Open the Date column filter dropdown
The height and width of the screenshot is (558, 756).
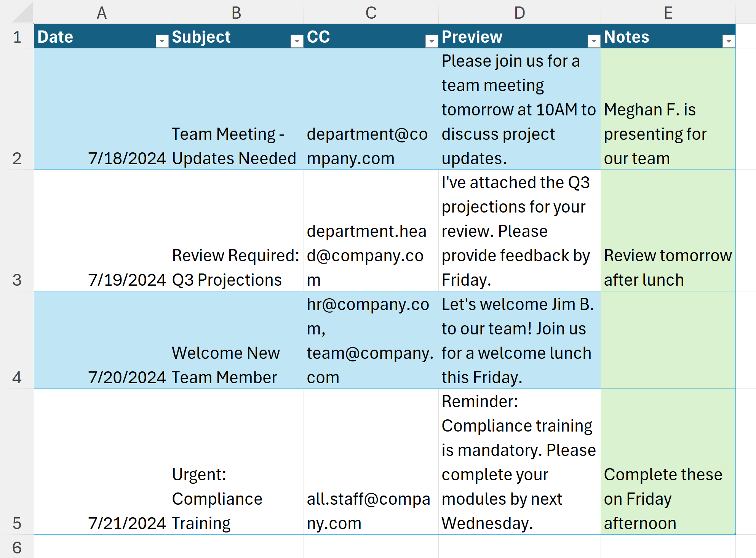click(x=162, y=41)
